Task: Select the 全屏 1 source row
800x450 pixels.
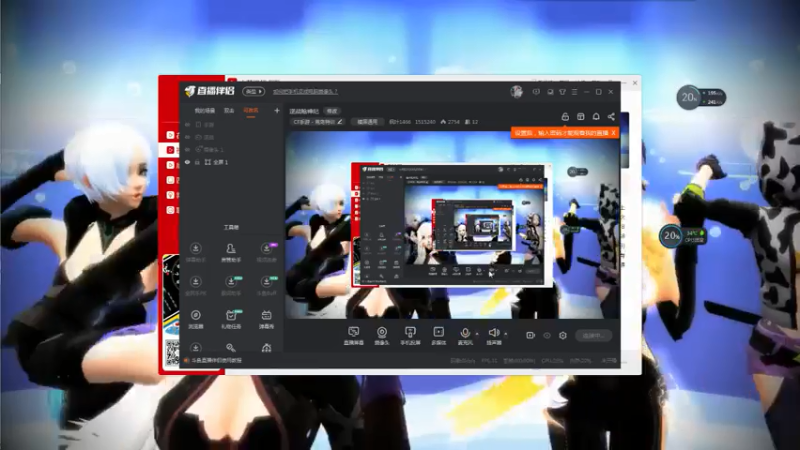Action: pyautogui.click(x=232, y=162)
